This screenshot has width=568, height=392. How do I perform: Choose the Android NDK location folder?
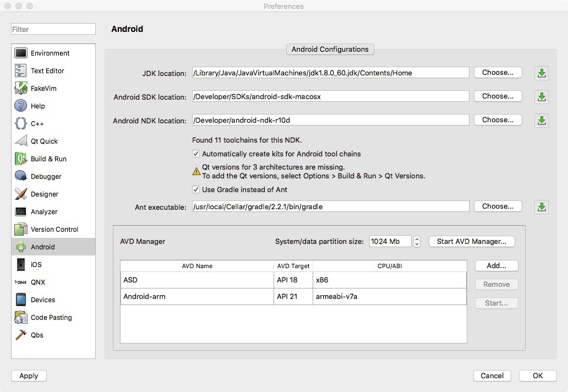point(498,119)
